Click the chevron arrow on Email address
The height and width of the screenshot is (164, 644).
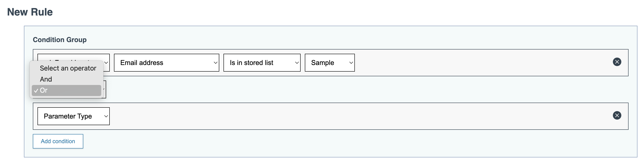point(215,63)
